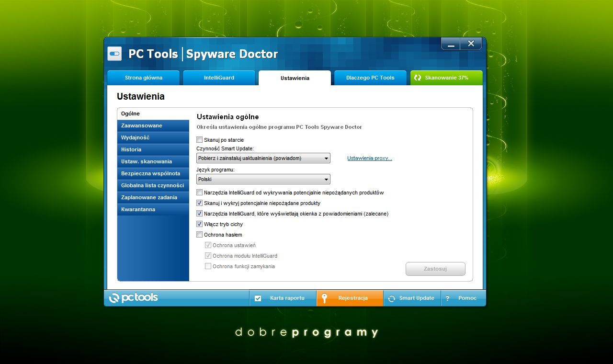This screenshot has width=613, height=364.
Task: Switch to Strona główna tab
Action: (144, 78)
